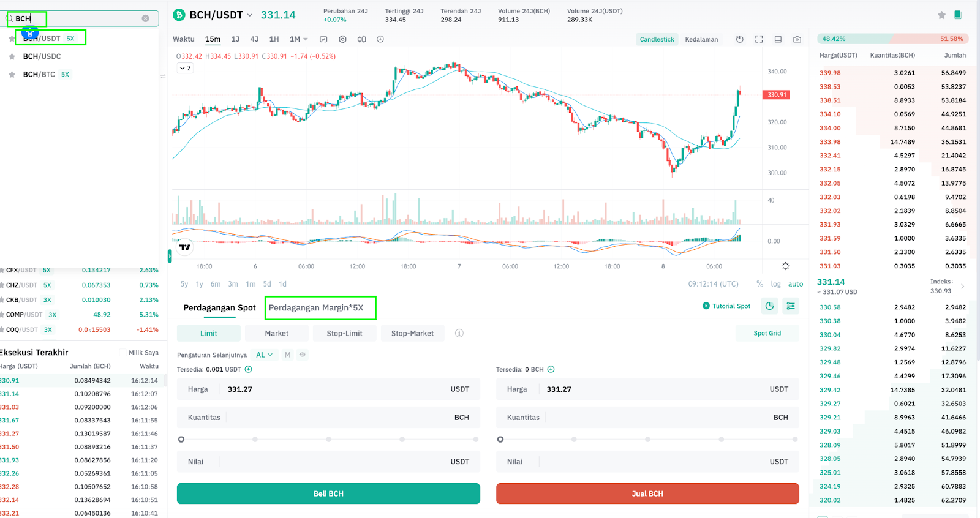Enable the Milik Saya checkbox

[x=123, y=353]
